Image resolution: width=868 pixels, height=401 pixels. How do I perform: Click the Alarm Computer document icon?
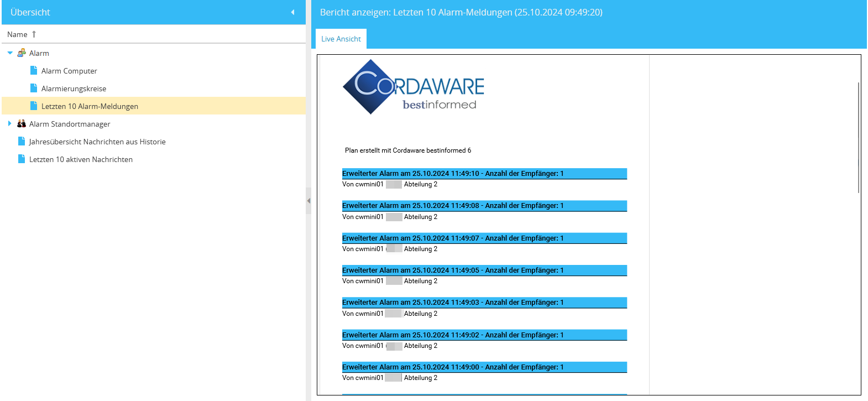[34, 71]
